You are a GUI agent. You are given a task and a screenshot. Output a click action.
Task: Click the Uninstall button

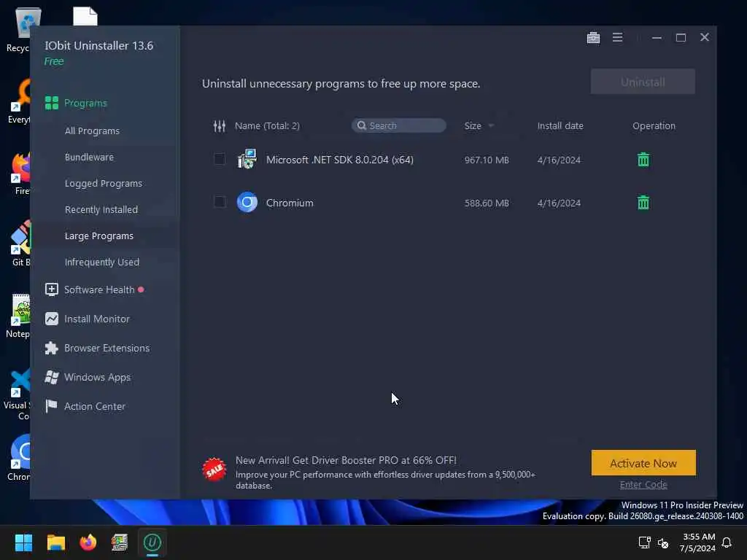tap(643, 82)
